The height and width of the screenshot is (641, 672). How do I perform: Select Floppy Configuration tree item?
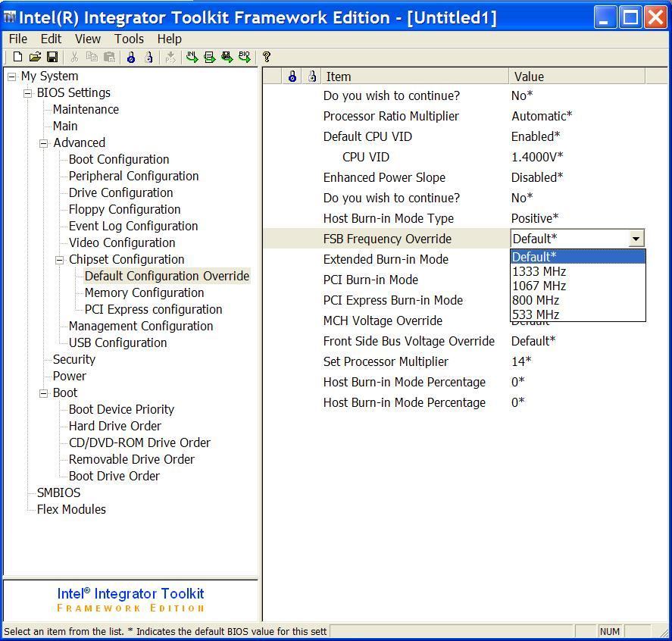pyautogui.click(x=125, y=210)
